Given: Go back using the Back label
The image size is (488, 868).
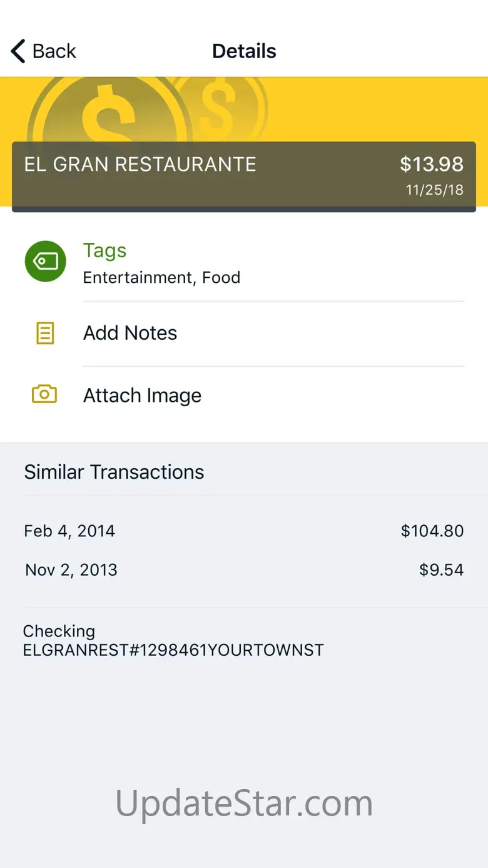Looking at the screenshot, I should [54, 51].
